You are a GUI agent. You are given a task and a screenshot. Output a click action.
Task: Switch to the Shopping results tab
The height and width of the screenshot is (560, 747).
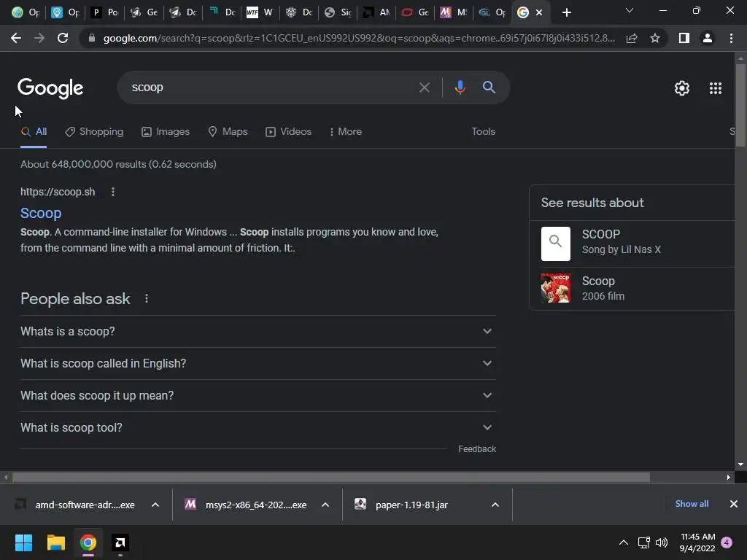94,132
